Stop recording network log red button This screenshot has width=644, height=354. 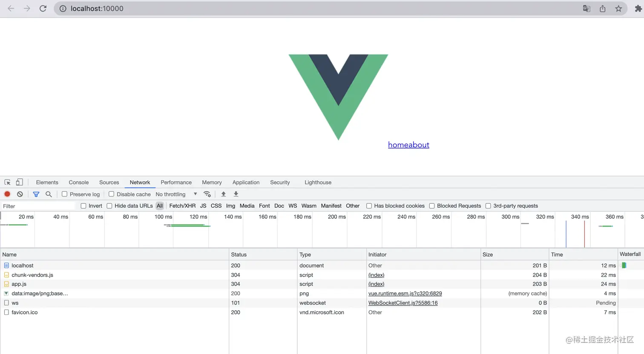click(x=7, y=194)
